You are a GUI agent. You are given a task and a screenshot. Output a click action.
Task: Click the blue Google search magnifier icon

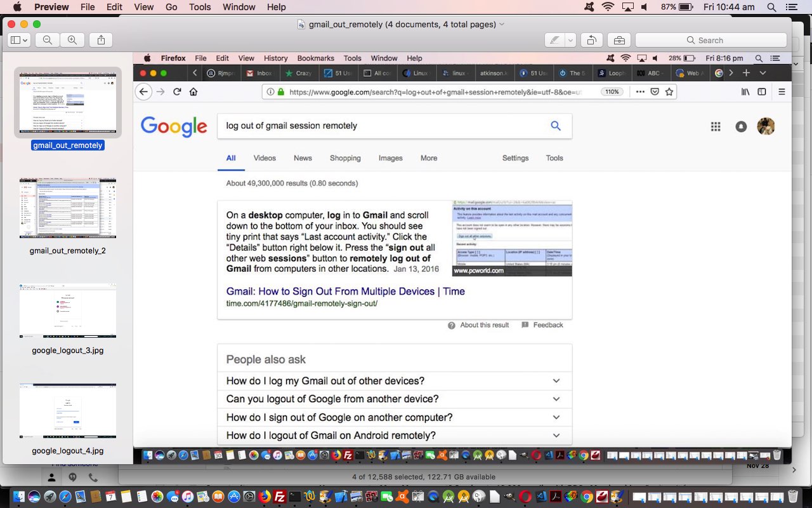click(556, 126)
